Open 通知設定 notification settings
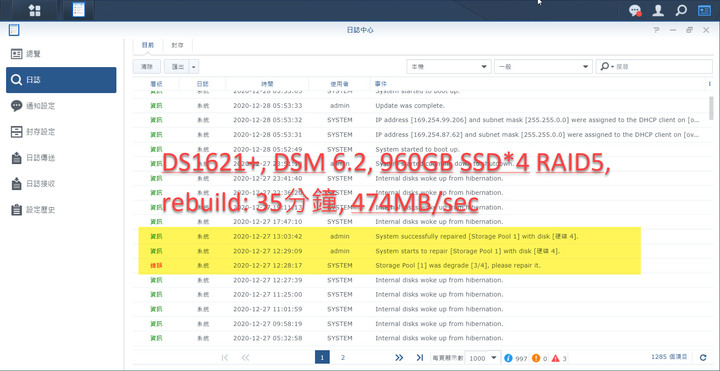Image resolution: width=720 pixels, height=371 pixels. (61, 106)
